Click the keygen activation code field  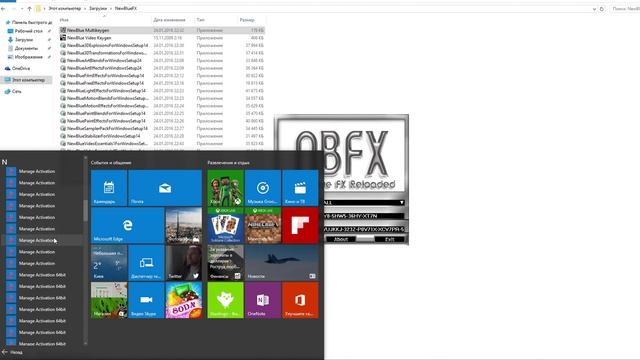pyautogui.click(x=364, y=229)
